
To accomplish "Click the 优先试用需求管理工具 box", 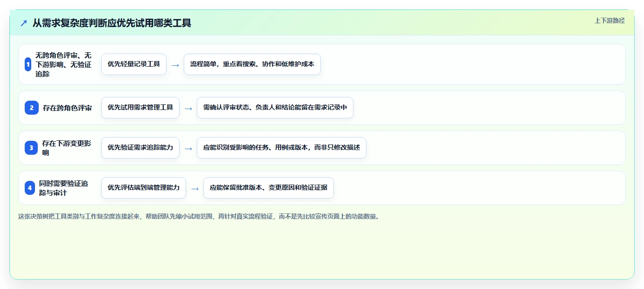I will point(140,108).
